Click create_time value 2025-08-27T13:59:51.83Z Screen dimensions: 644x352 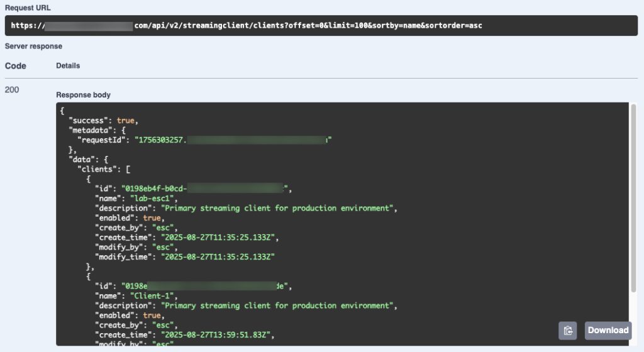pyautogui.click(x=216, y=335)
